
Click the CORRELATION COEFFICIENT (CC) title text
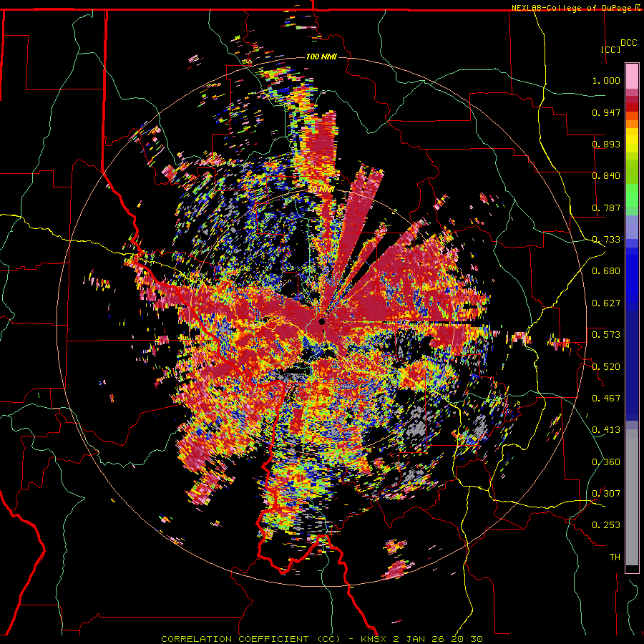coord(250,639)
